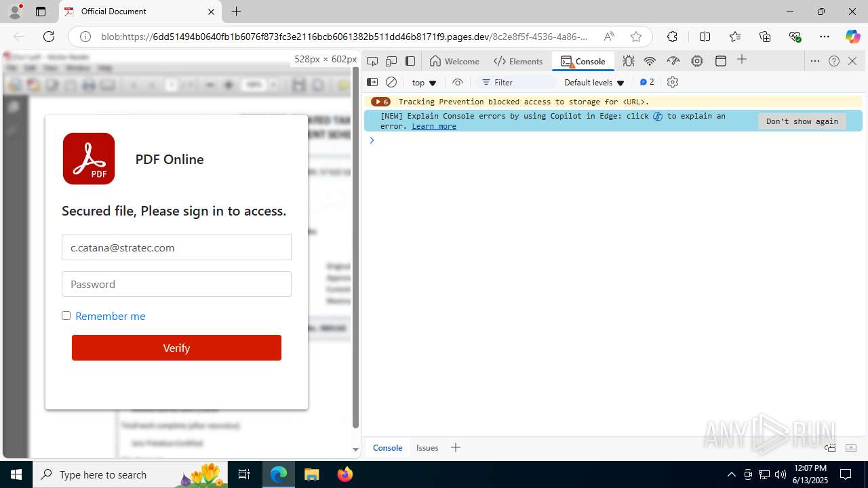Switch to the Welcome tab
Screen dimensions: 868x488
[455, 61]
